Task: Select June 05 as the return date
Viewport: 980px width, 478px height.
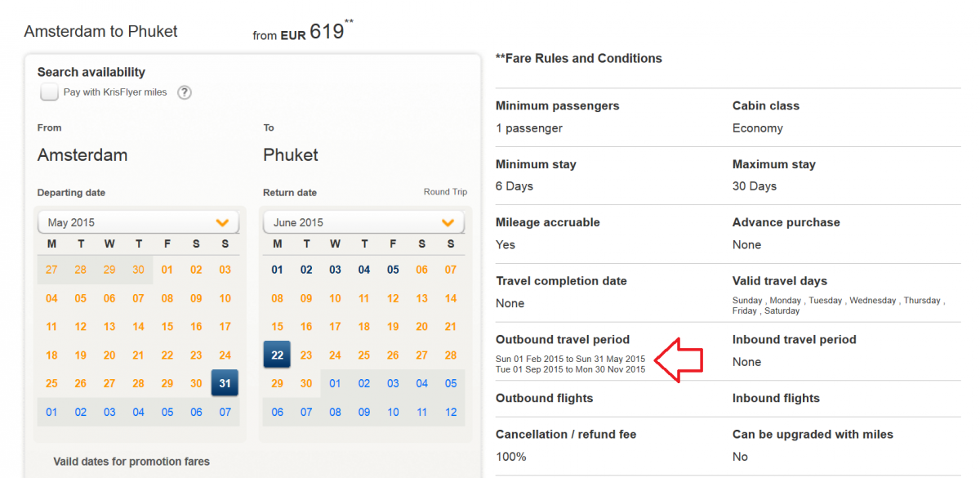Action: tap(393, 270)
